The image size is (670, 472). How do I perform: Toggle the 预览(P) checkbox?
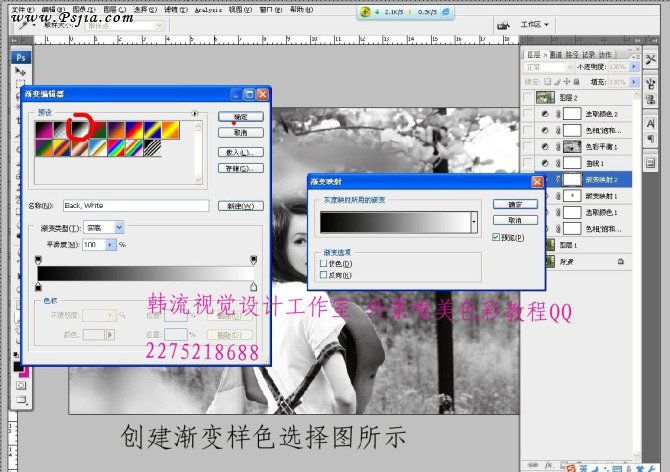496,237
